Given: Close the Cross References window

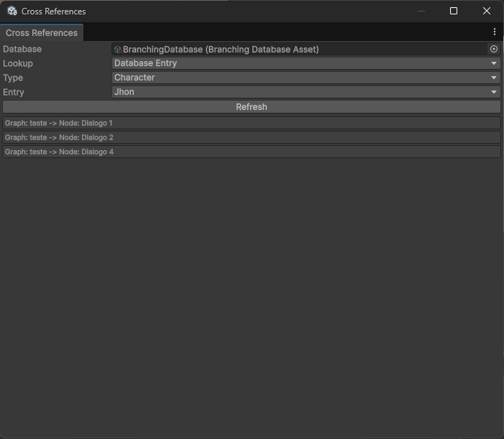Looking at the screenshot, I should [x=487, y=11].
